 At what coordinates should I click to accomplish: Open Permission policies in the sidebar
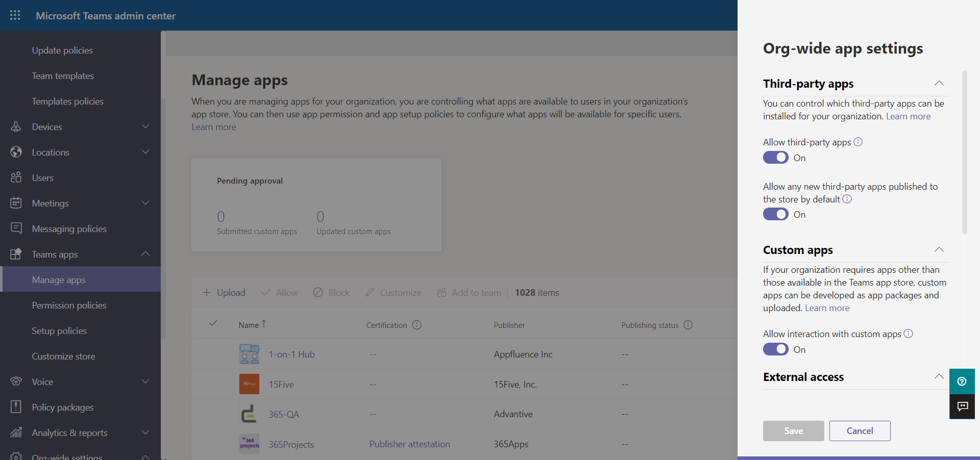click(69, 305)
